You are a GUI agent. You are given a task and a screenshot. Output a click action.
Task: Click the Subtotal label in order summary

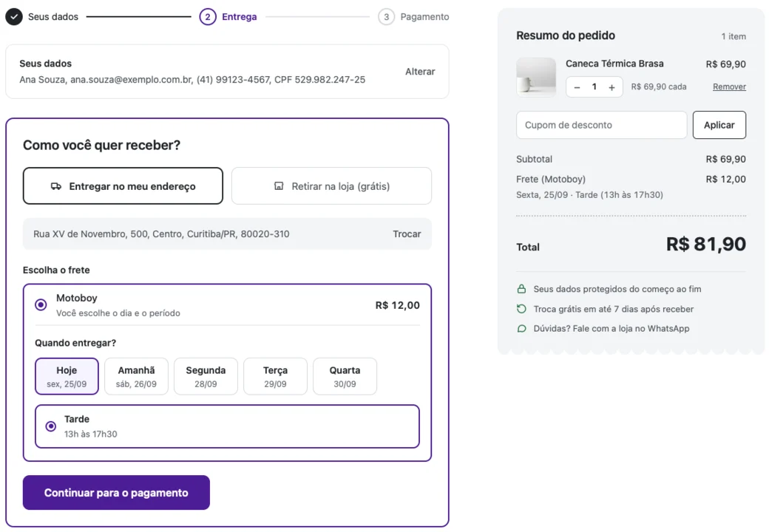534,159
